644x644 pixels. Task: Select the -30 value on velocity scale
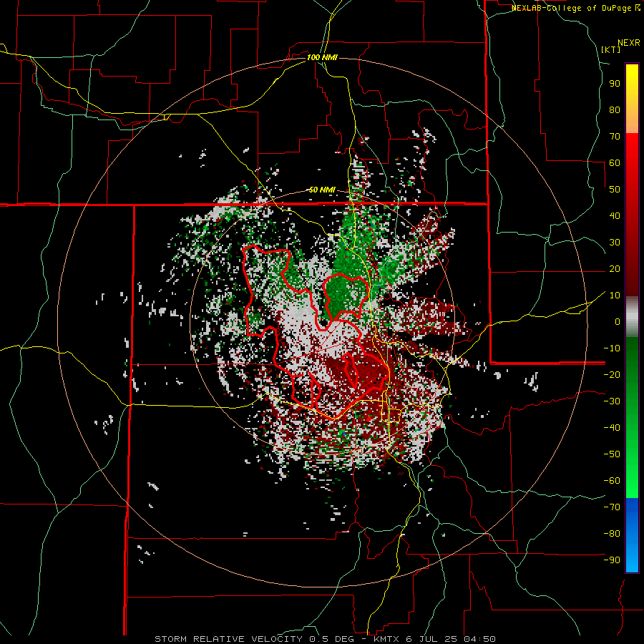tap(612, 401)
